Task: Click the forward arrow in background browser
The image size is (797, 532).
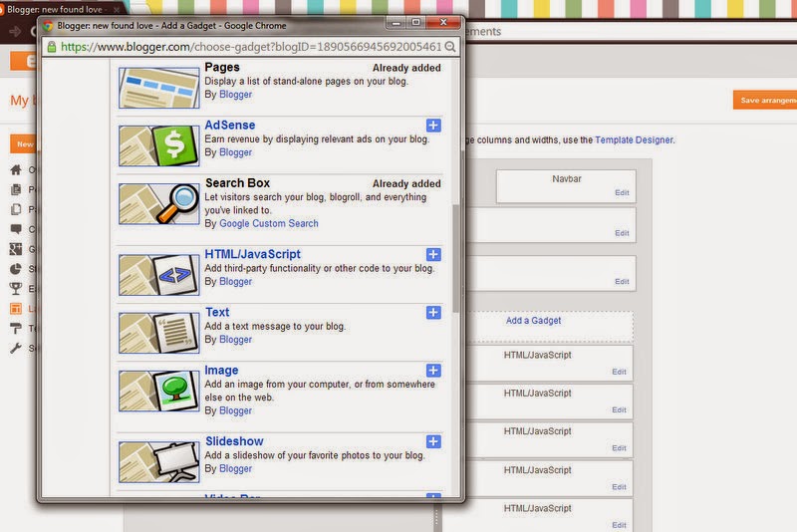Action: (15, 32)
